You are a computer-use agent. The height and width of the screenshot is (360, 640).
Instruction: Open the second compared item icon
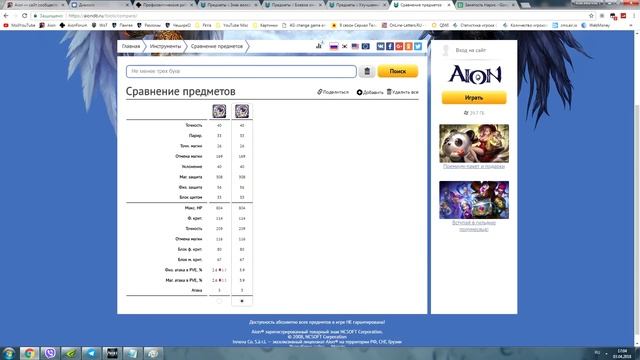242,111
